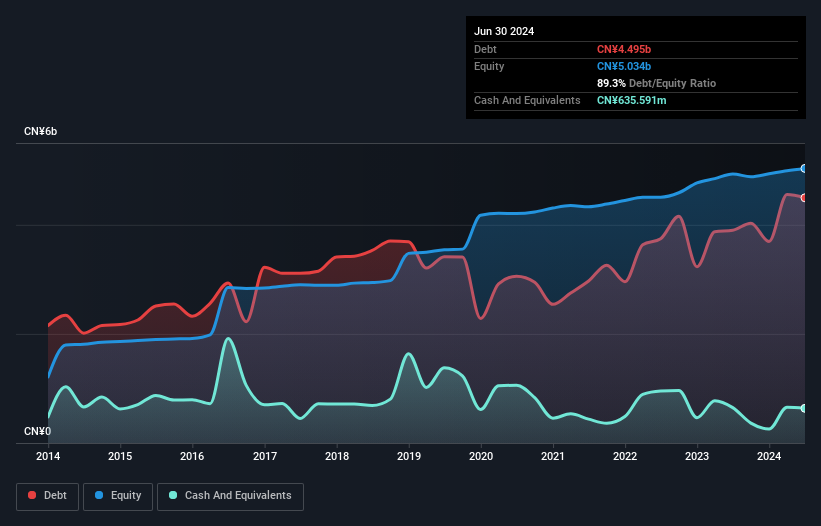Image resolution: width=821 pixels, height=526 pixels.
Task: Select the 2016 x-axis label
Action: (x=192, y=456)
